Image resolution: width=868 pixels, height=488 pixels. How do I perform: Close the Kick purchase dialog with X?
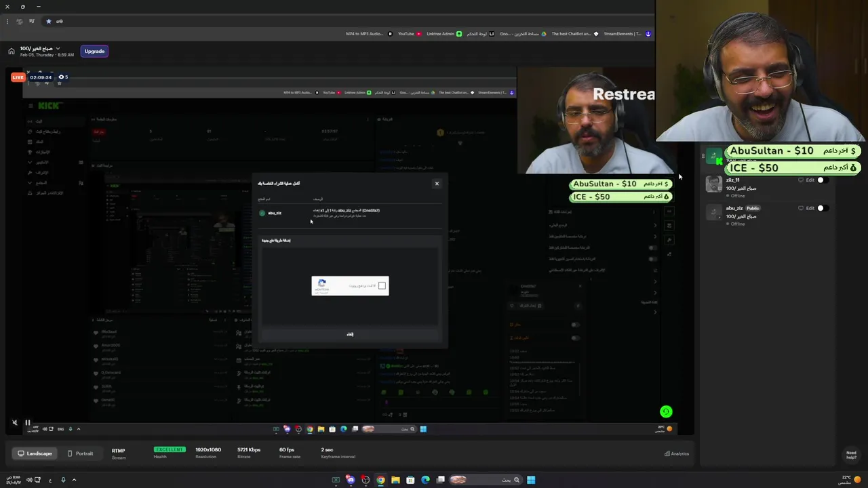click(437, 184)
